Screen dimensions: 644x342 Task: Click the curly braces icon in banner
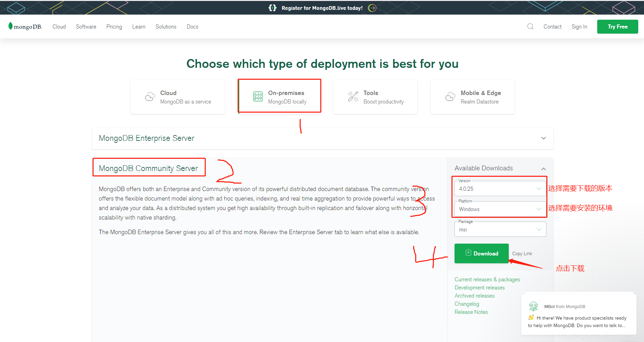273,8
